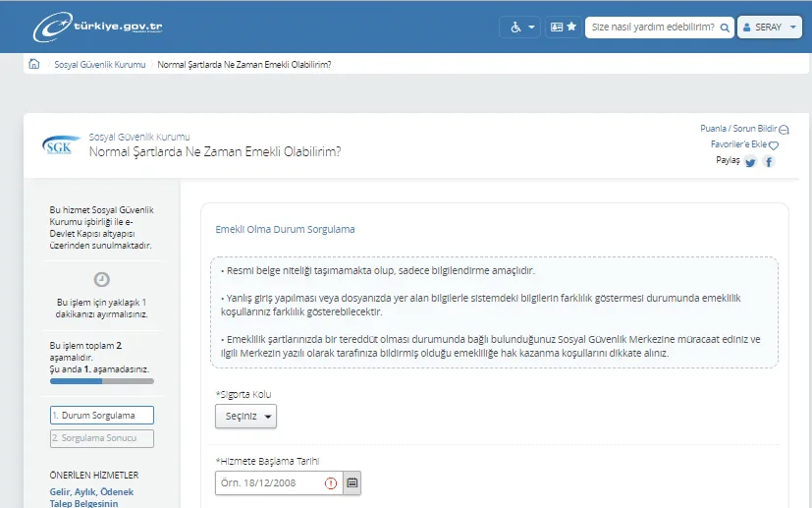Viewport: 812px width, 508px height.
Task: Open the favorites card star icon
Action: click(563, 27)
